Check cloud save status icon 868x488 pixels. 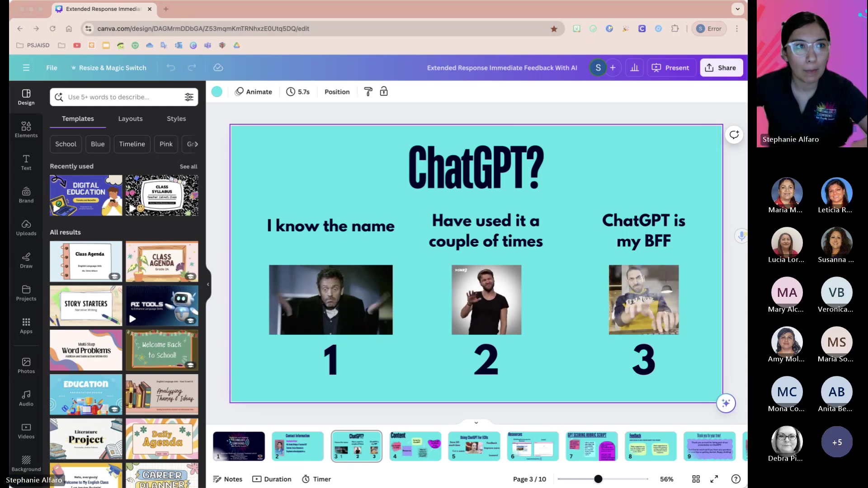[218, 67]
